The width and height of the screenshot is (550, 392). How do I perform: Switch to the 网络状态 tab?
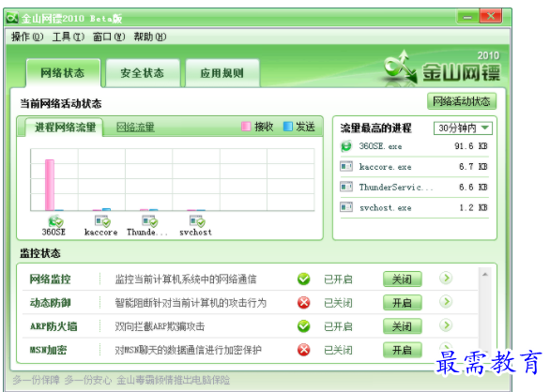pyautogui.click(x=63, y=73)
